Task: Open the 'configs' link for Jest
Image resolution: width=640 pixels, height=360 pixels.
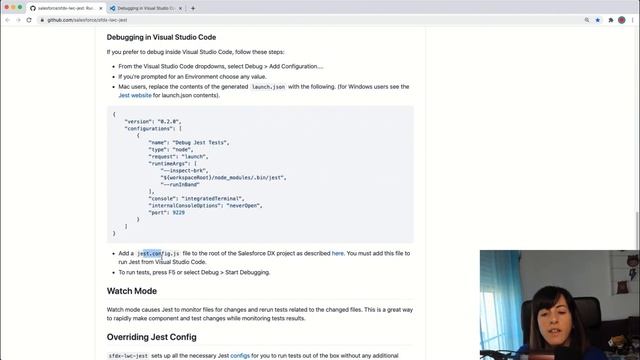Action: point(240,356)
